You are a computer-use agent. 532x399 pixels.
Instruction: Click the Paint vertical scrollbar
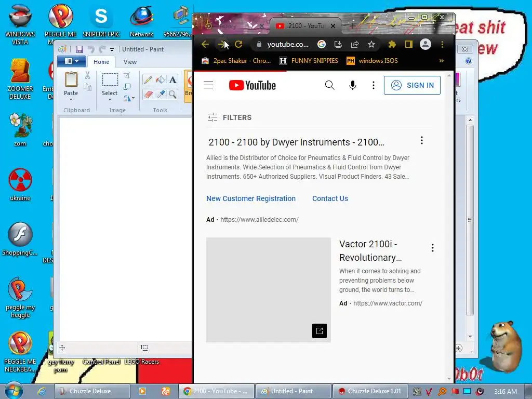coord(470,220)
